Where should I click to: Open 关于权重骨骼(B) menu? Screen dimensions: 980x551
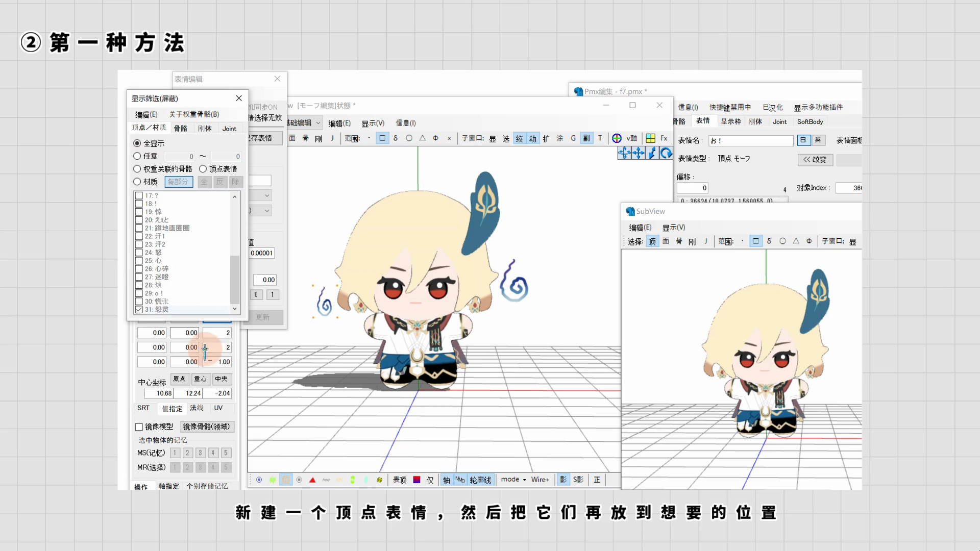point(194,114)
